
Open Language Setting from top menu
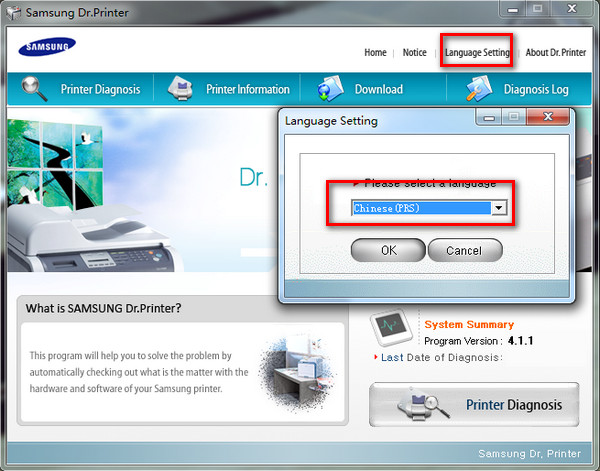477,52
